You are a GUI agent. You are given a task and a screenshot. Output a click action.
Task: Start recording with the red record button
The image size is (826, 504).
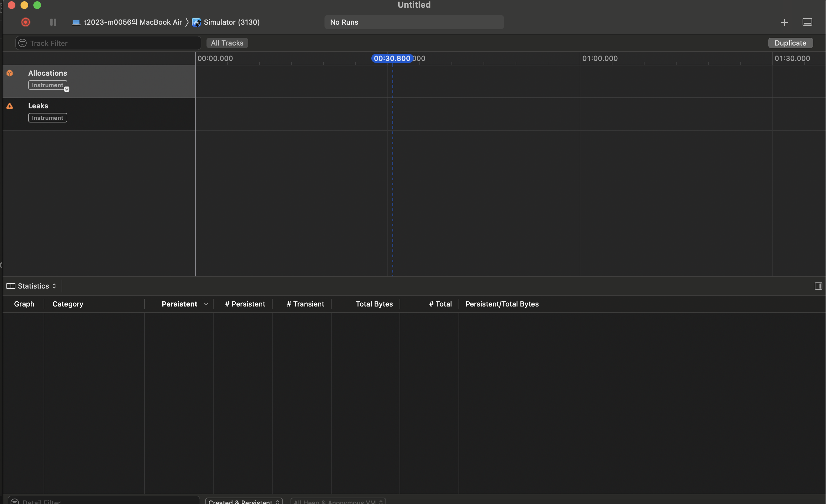25,22
